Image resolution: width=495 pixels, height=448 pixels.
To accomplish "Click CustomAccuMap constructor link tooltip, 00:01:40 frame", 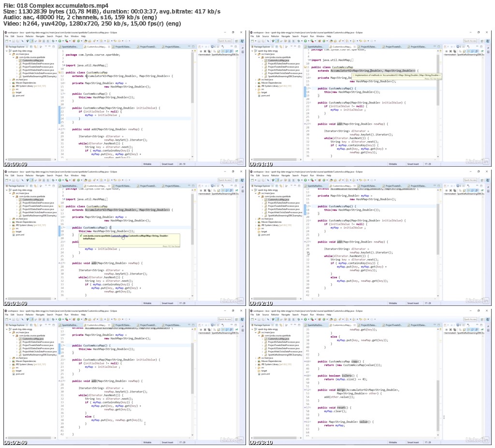I will pos(119,236).
